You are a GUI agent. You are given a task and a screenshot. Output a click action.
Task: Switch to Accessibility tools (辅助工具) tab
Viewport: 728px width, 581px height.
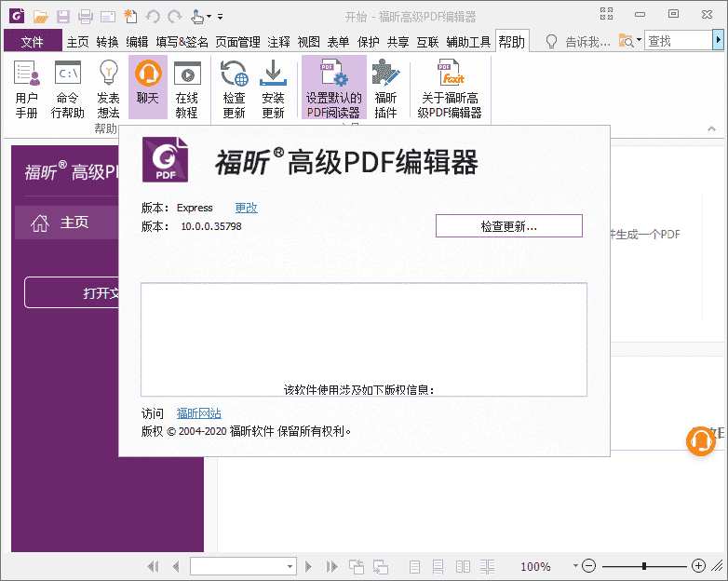468,42
